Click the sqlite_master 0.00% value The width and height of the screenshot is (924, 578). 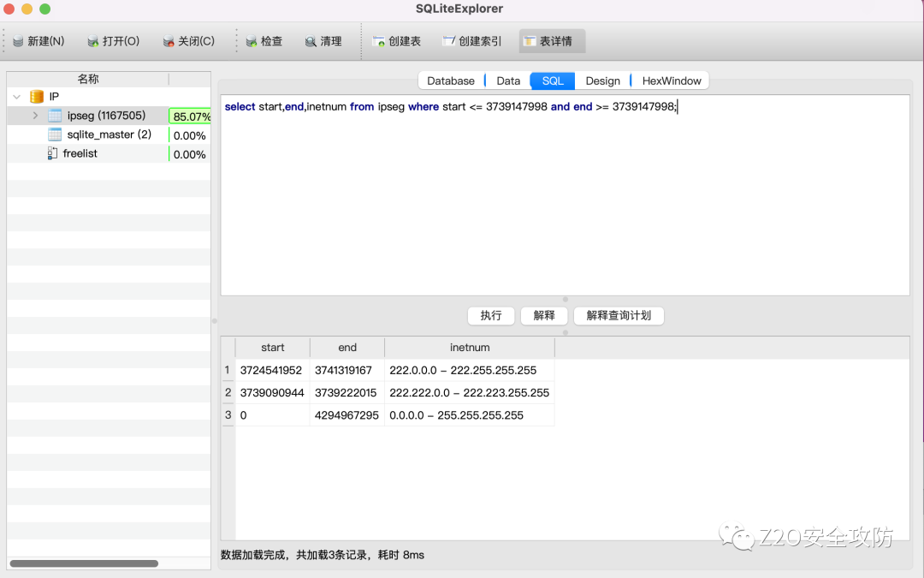[x=190, y=135]
